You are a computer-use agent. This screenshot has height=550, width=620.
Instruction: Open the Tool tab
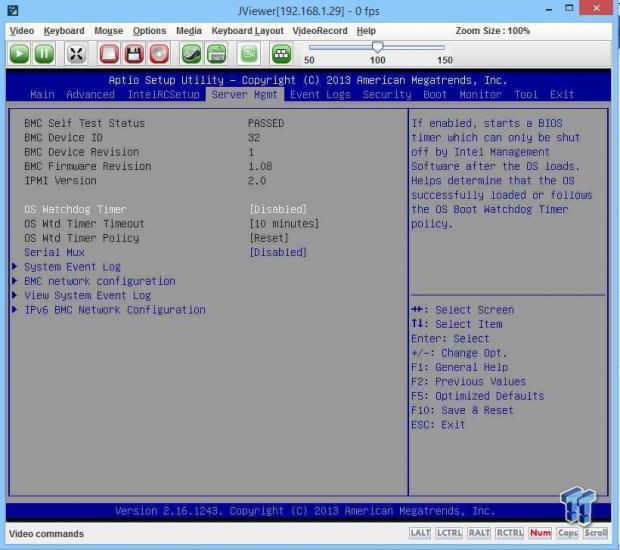(x=526, y=95)
